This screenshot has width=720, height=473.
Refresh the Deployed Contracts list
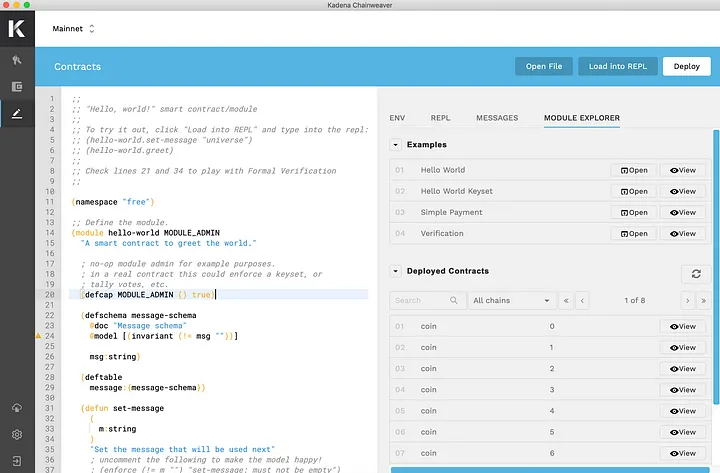pos(696,274)
